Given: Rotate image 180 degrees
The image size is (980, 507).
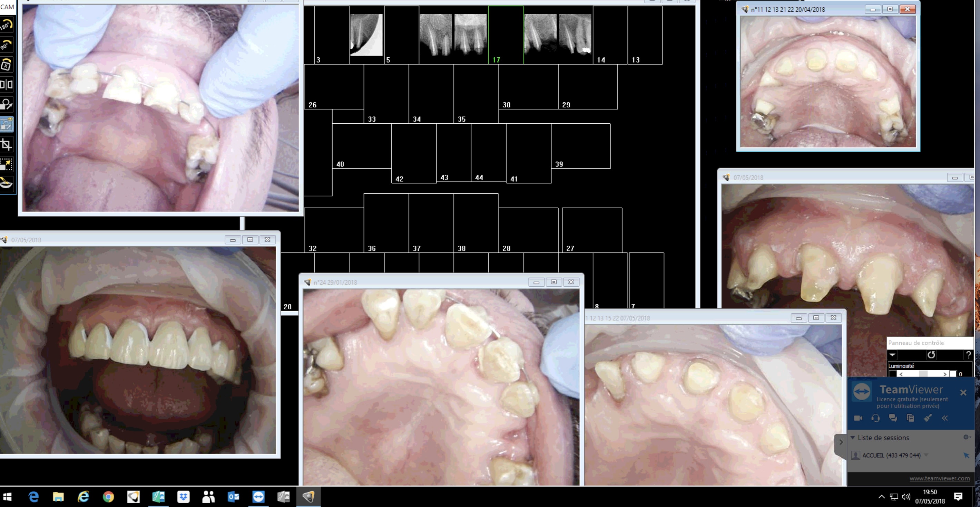Looking at the screenshot, I should pos(7,26).
